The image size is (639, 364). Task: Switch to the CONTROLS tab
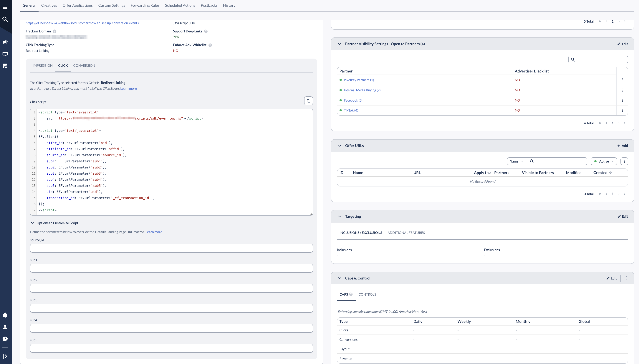[367, 294]
